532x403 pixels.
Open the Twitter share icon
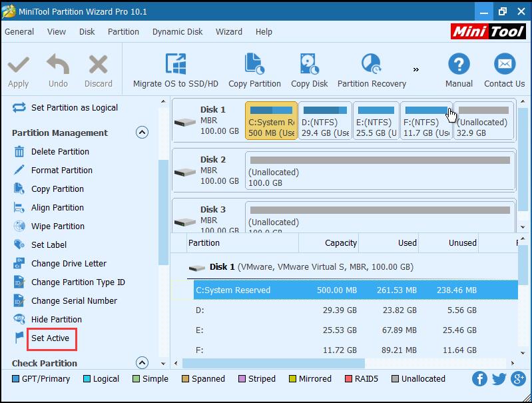click(499, 378)
